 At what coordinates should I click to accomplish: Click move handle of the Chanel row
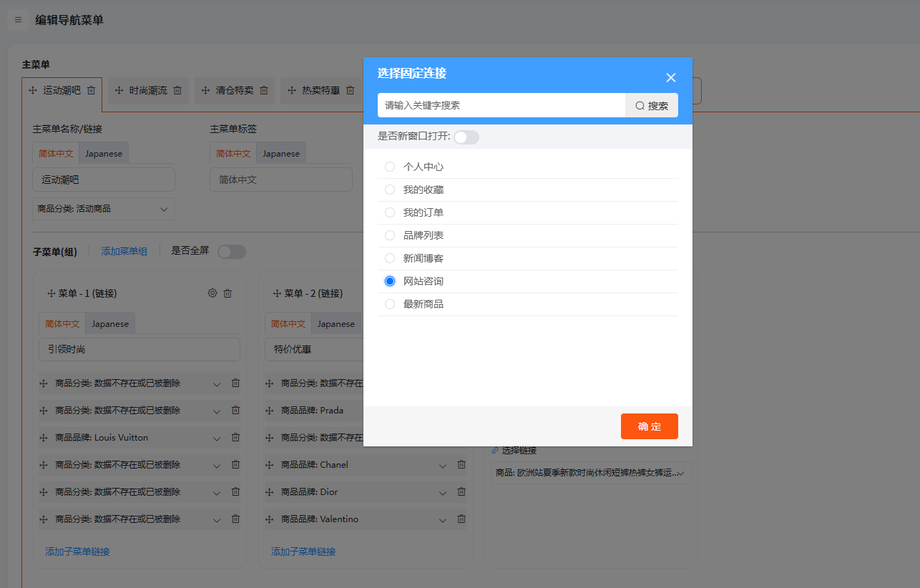[x=270, y=465]
